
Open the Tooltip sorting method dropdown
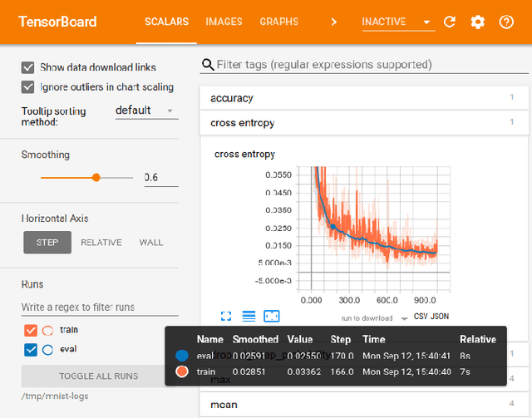click(x=144, y=111)
